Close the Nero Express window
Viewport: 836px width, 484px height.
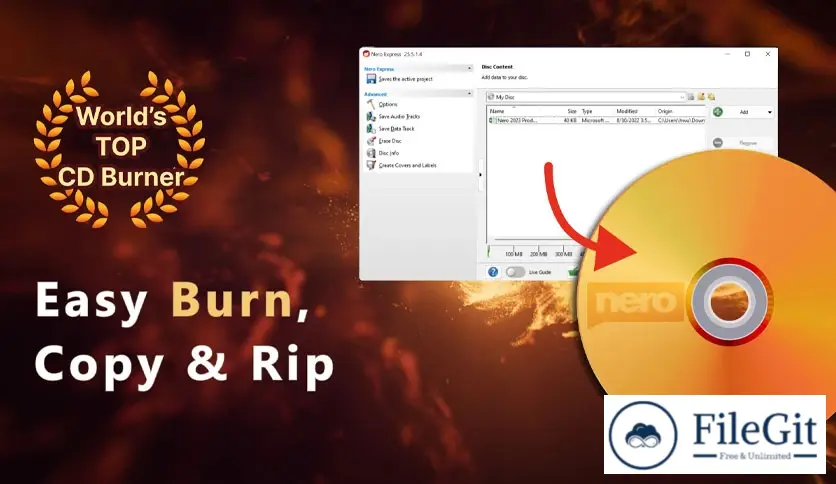pos(768,54)
